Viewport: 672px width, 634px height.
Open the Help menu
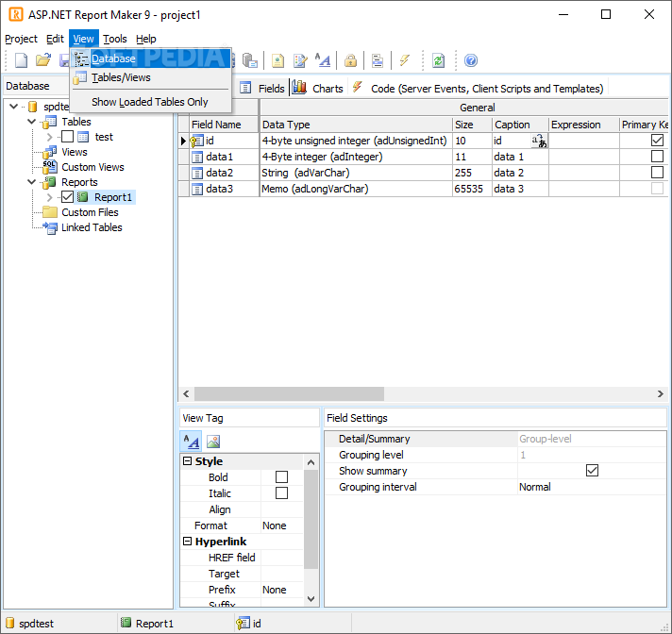click(x=146, y=39)
